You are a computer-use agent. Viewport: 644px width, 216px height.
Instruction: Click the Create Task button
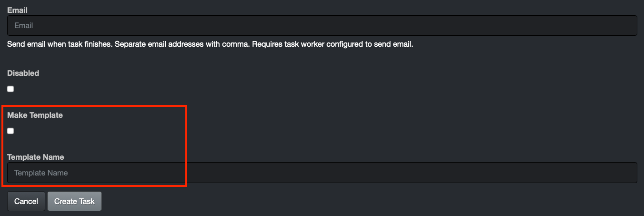click(74, 201)
